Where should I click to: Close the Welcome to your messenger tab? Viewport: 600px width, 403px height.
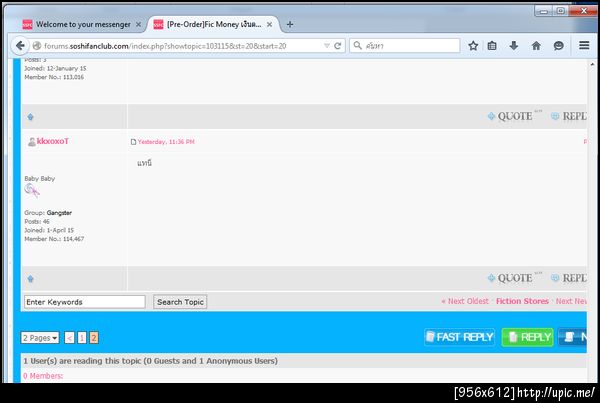coord(139,24)
